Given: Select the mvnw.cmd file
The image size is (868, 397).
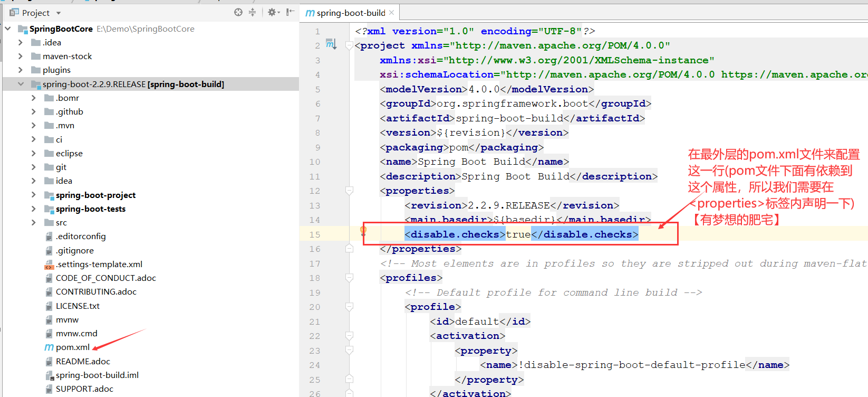Looking at the screenshot, I should (x=76, y=333).
